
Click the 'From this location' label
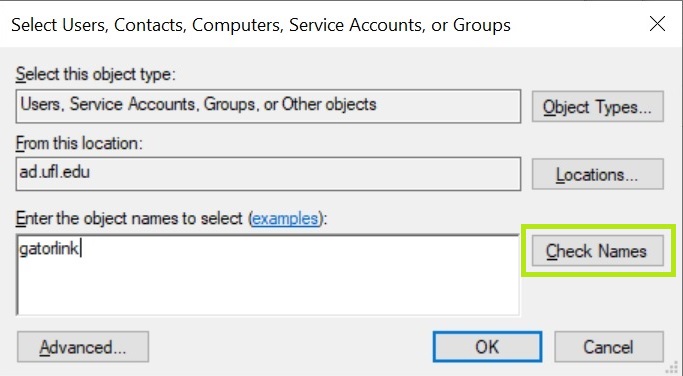(79, 143)
